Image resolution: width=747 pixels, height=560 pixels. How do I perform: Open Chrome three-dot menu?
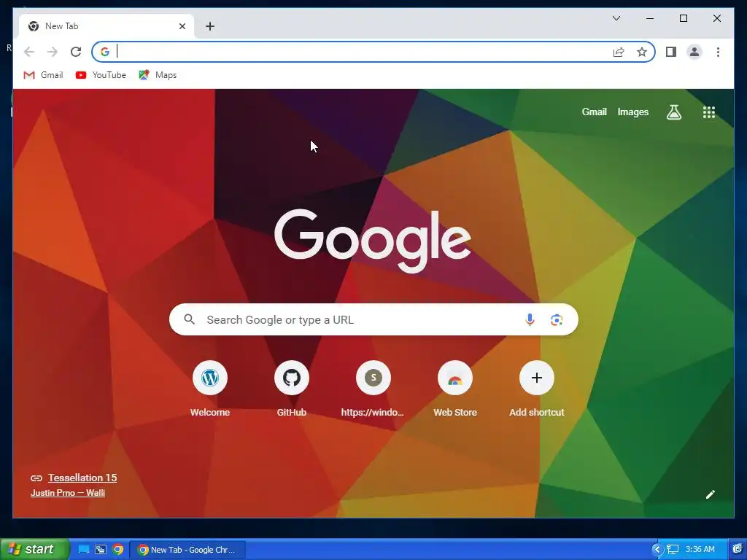point(718,52)
